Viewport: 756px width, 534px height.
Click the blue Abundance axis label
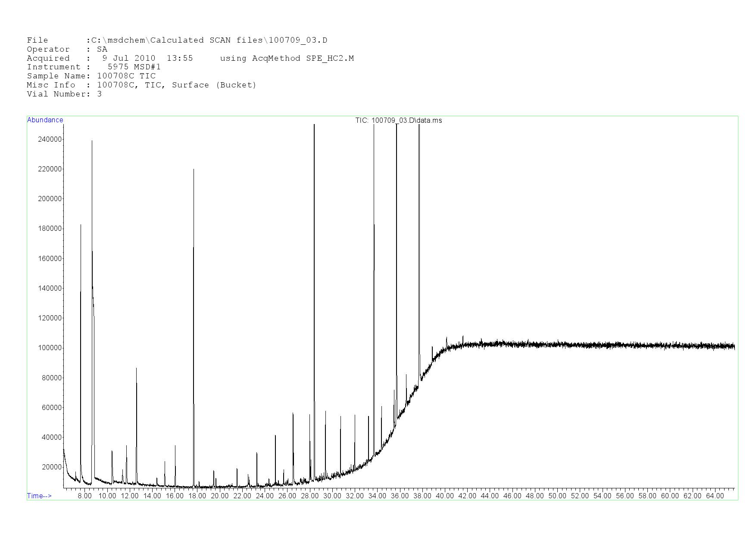[x=45, y=120]
